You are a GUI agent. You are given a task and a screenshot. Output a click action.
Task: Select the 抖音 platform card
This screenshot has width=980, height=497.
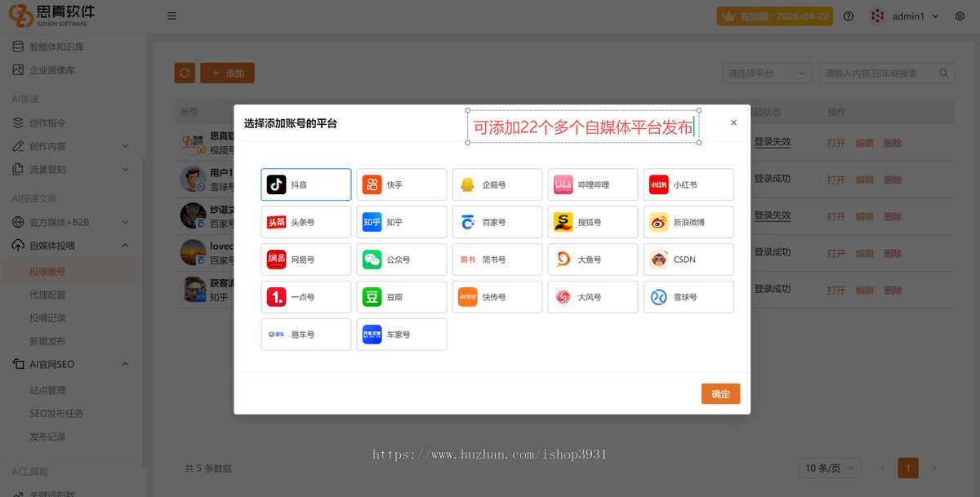pos(306,184)
